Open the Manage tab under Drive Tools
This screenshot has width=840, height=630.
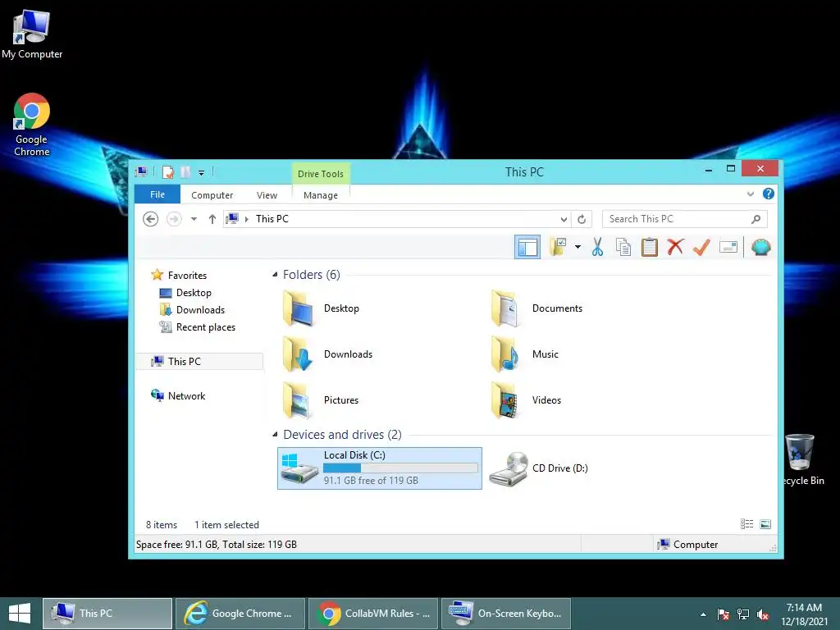[x=321, y=195]
